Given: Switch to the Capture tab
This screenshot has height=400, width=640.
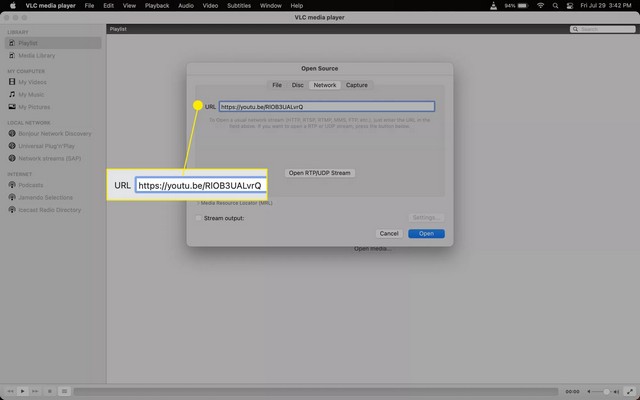Looking at the screenshot, I should click(357, 85).
